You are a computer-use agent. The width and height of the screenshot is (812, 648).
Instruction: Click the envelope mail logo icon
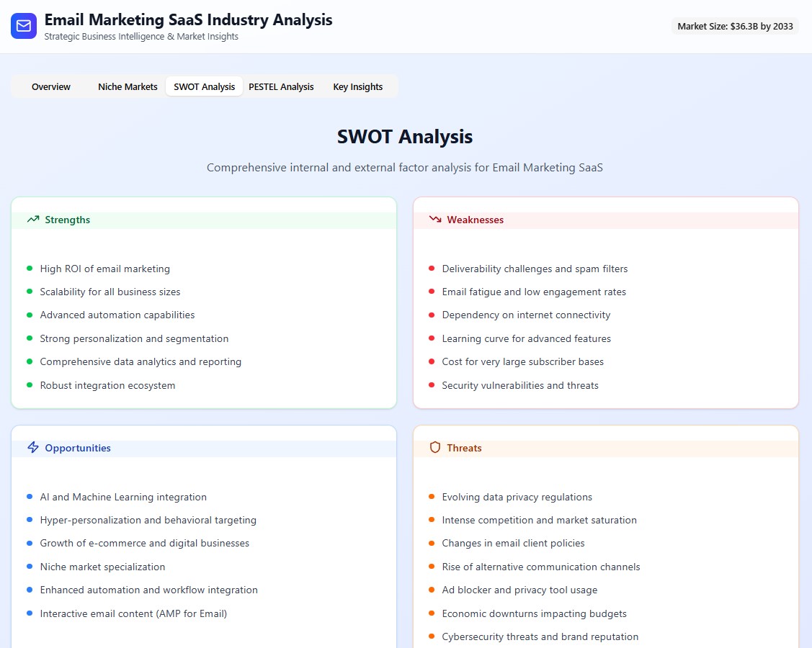[24, 26]
